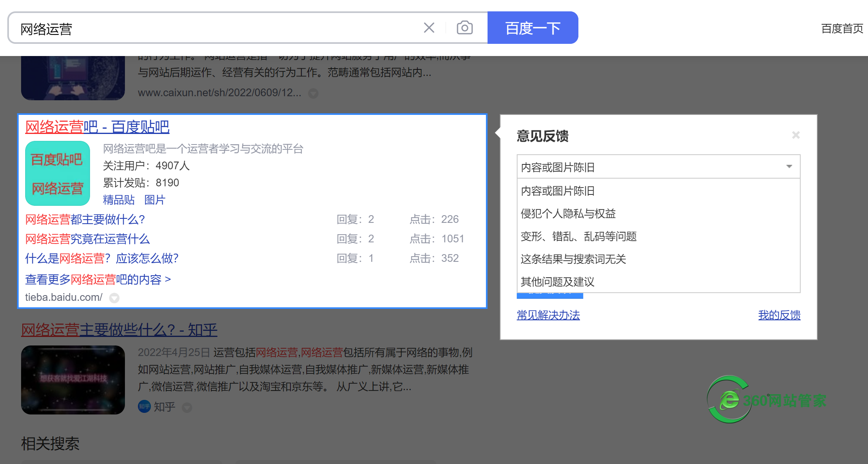Select the option 侵犯个人隐私与权益
The width and height of the screenshot is (868, 464).
pos(658,214)
